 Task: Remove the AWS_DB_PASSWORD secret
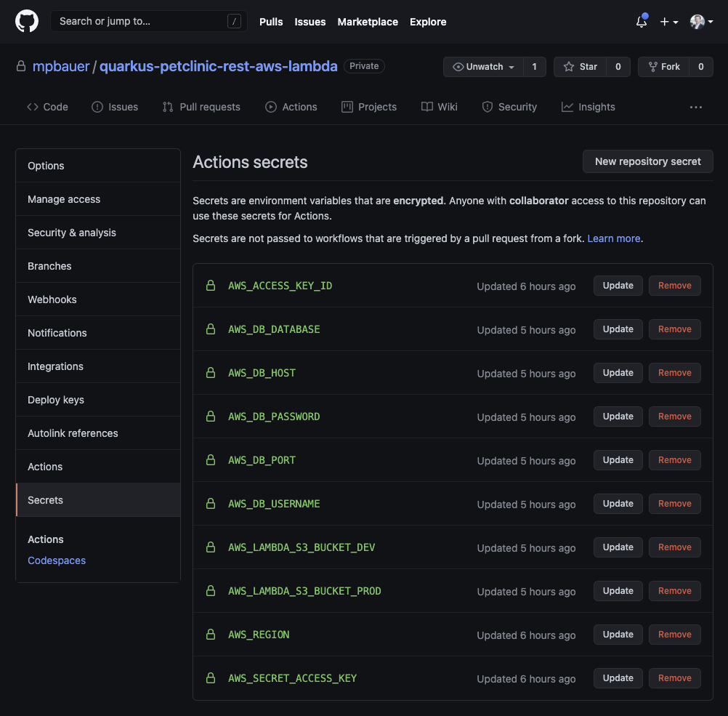pyautogui.click(x=675, y=417)
